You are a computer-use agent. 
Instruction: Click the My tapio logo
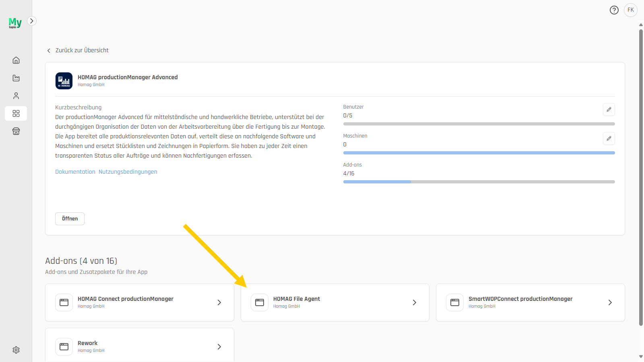(15, 23)
